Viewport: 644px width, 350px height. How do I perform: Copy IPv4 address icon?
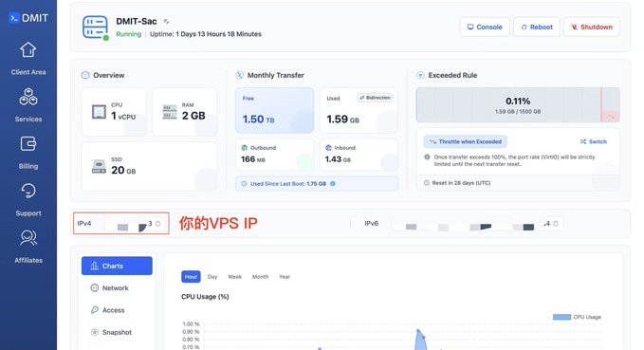coord(158,224)
